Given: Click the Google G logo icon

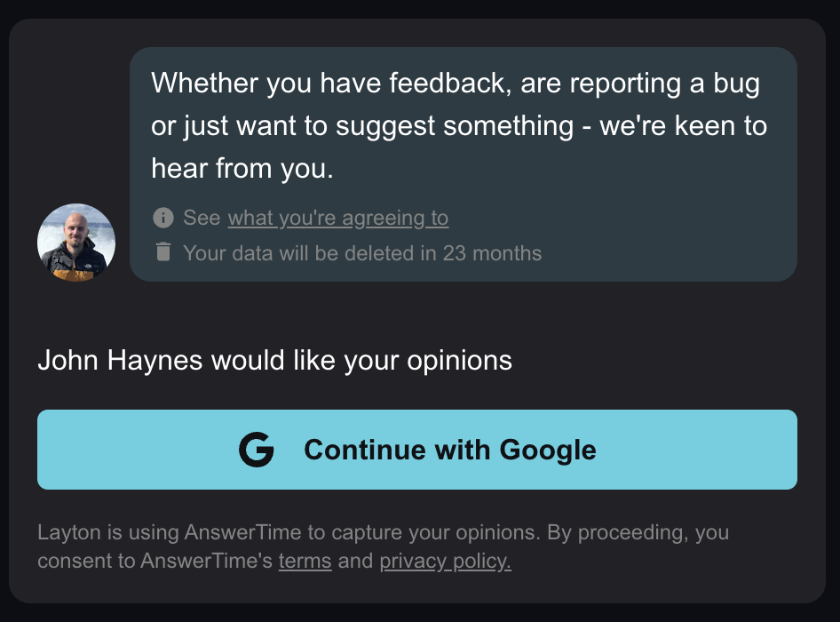Looking at the screenshot, I should [256, 450].
